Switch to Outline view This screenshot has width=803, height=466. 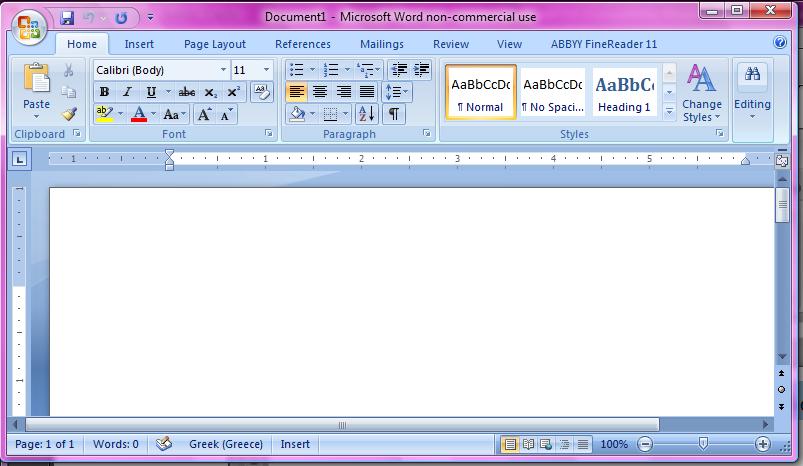564,444
